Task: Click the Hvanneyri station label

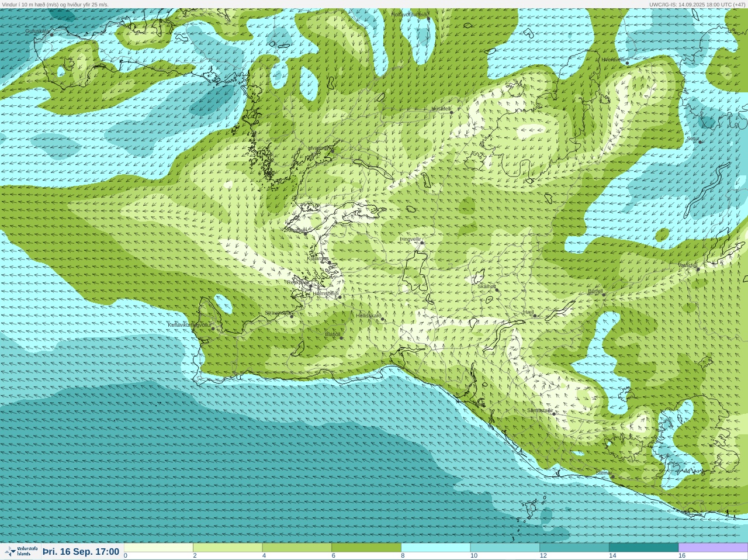Action: [320, 148]
